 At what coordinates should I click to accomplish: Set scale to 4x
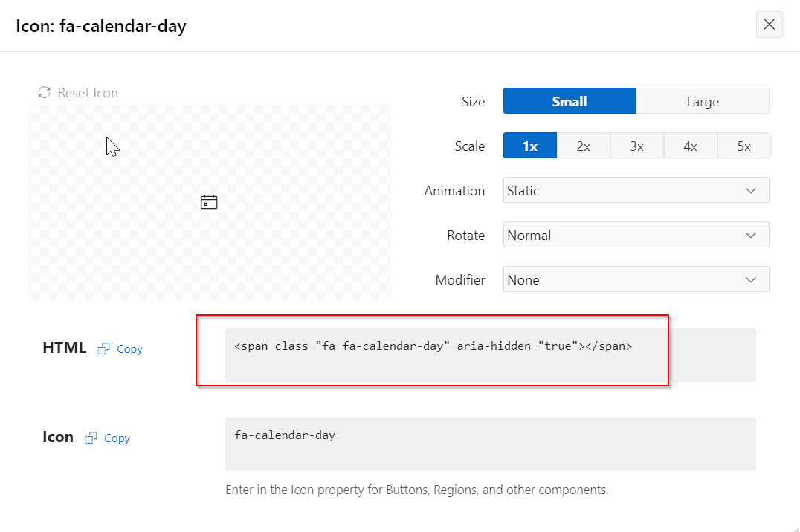point(690,146)
